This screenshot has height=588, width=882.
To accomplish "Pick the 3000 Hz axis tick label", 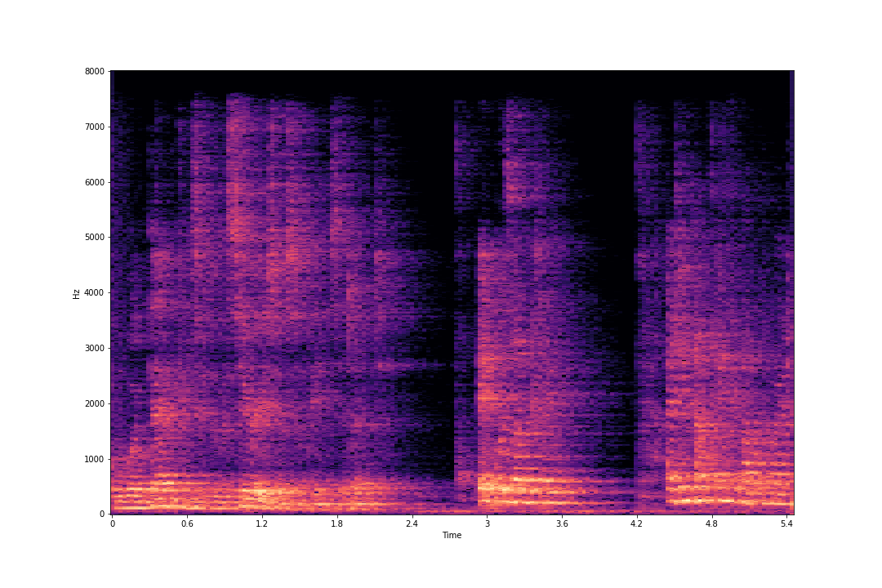I will (96, 348).
